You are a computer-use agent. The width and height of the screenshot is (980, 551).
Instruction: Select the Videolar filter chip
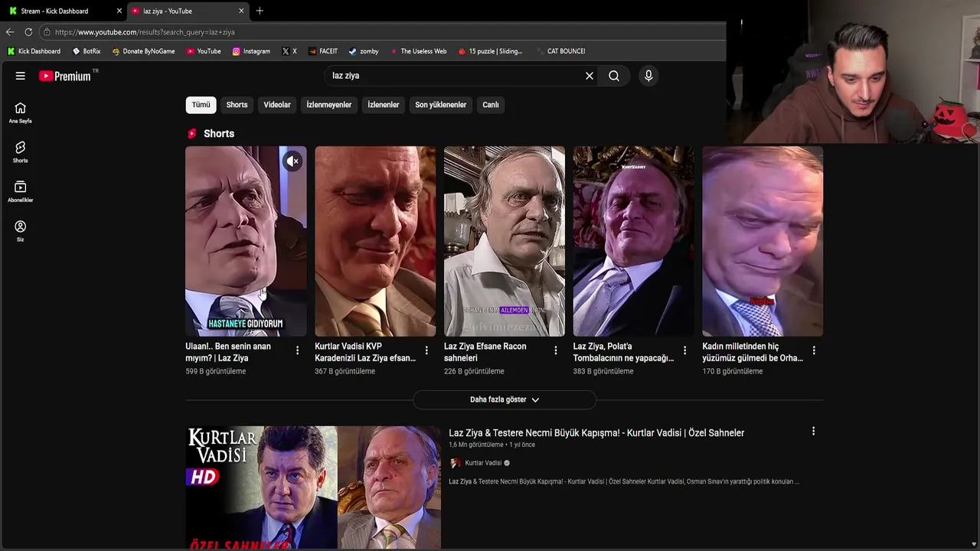[277, 105]
